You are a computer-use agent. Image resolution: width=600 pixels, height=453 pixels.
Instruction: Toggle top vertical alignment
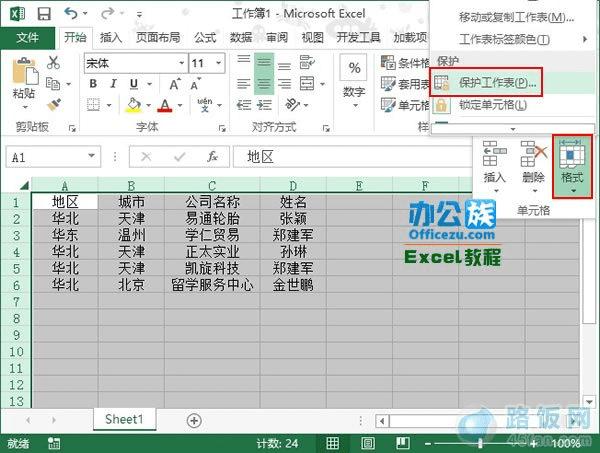point(244,61)
